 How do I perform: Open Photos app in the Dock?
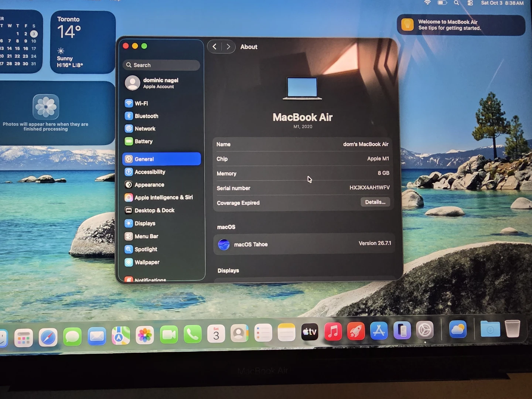[145, 335]
